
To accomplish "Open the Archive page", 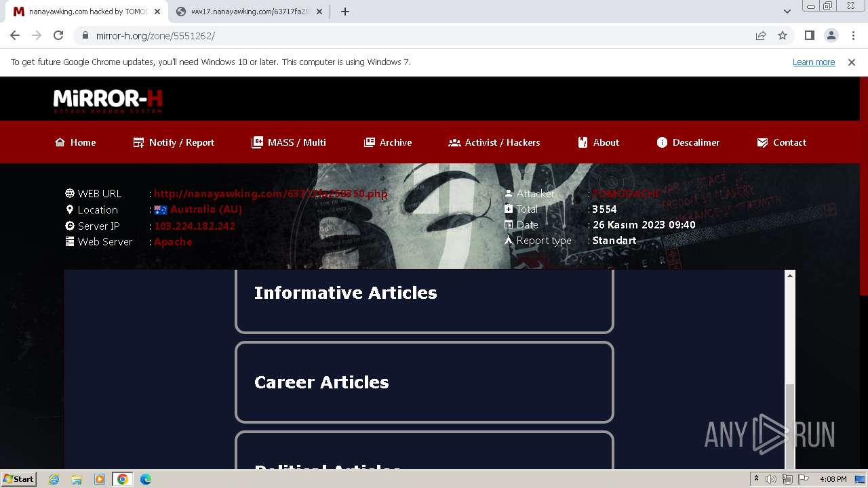I will (388, 142).
